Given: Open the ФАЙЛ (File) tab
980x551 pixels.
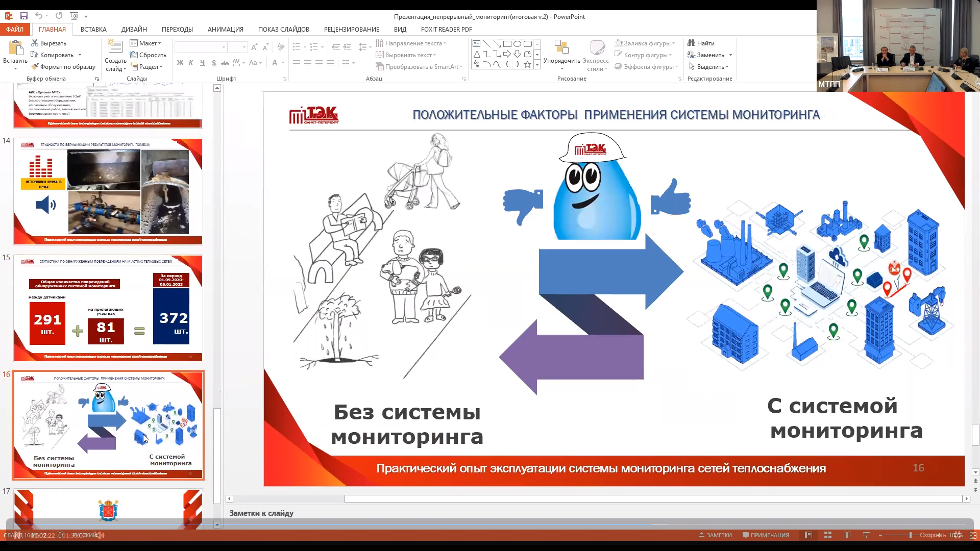Looking at the screenshot, I should [x=15, y=29].
